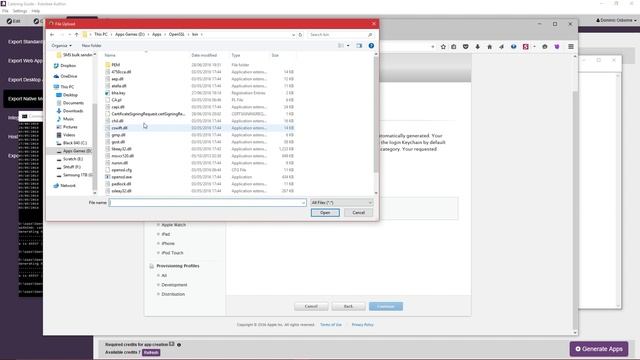Click the Open button in File Upload
This screenshot has height=360, width=640.
[x=325, y=213]
